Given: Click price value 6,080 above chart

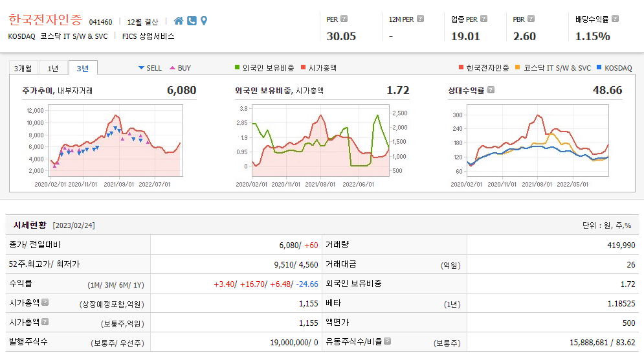Looking at the screenshot, I should coord(181,90).
